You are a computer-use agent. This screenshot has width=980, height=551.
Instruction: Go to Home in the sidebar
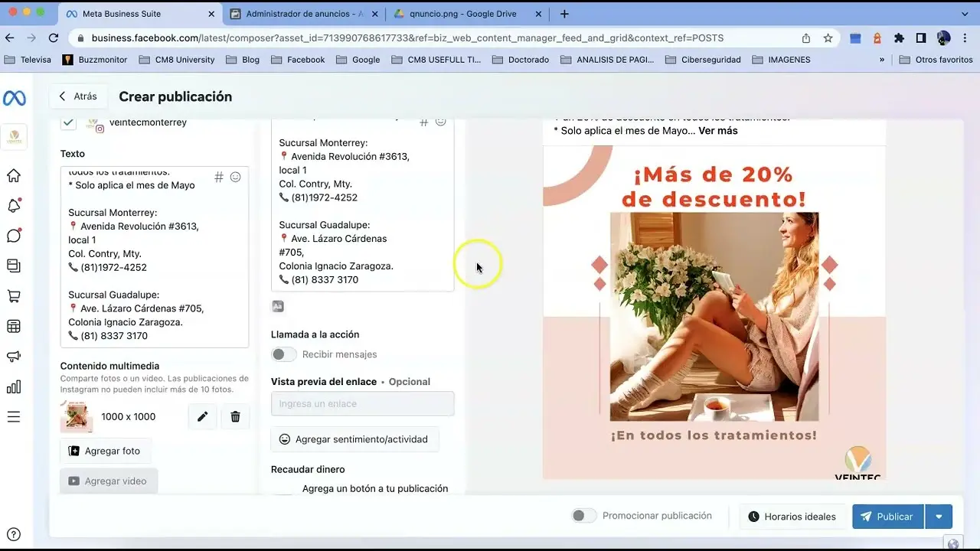14,175
